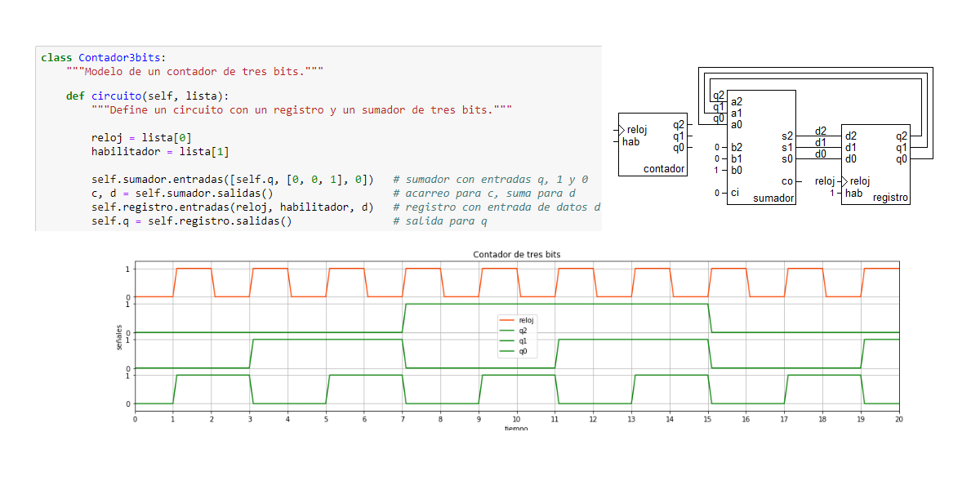Click the "self.registro.entradas(reloj, habilitador, d)" line

tap(233, 207)
